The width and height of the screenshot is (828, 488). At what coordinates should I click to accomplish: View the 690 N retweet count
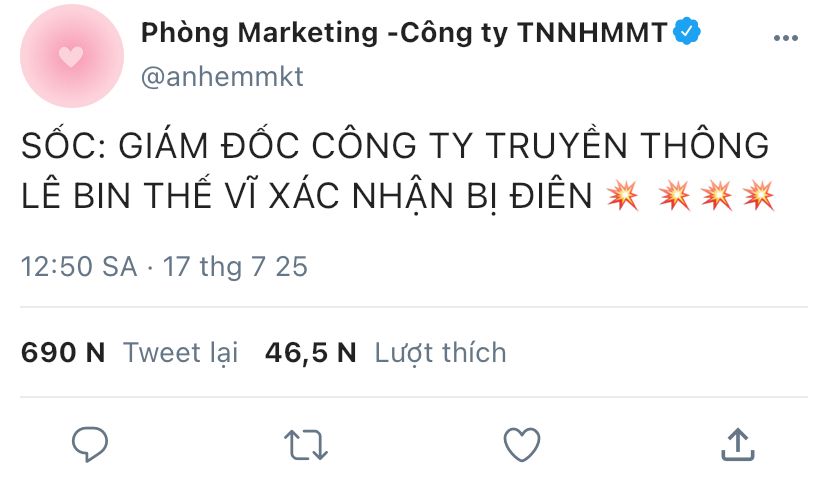pos(63,352)
